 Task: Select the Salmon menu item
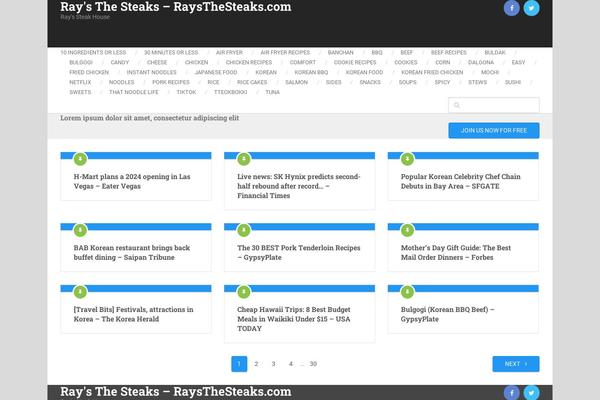(x=296, y=82)
